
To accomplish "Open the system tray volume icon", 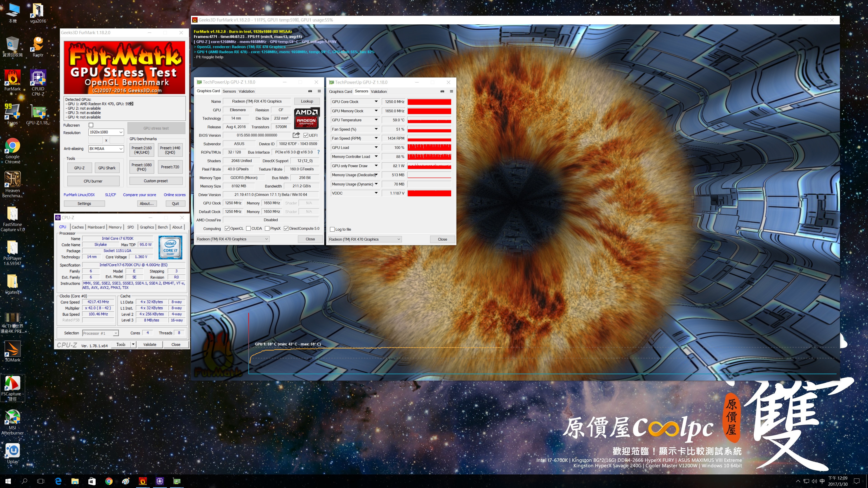I will coord(814,481).
